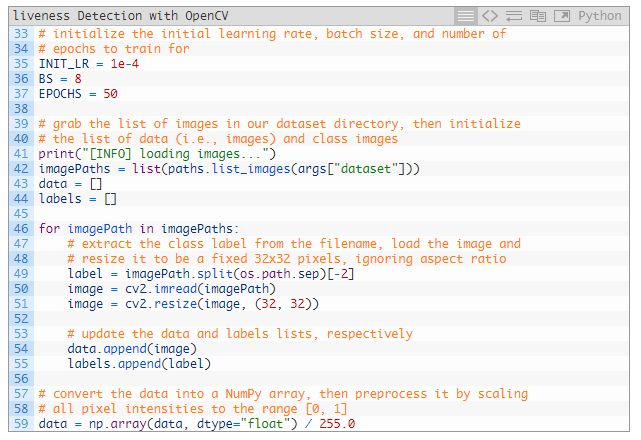Open code in new window icon
641x440 pixels.
[562, 16]
